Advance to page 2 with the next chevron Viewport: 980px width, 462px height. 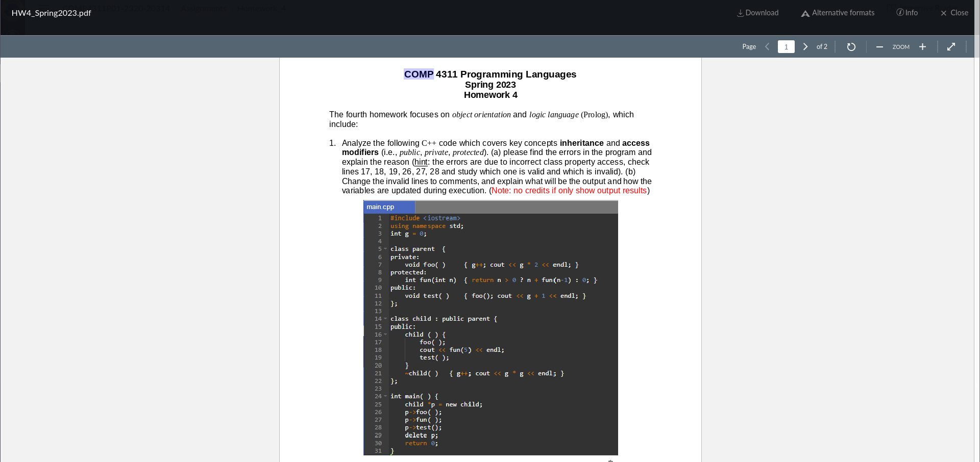tap(805, 46)
